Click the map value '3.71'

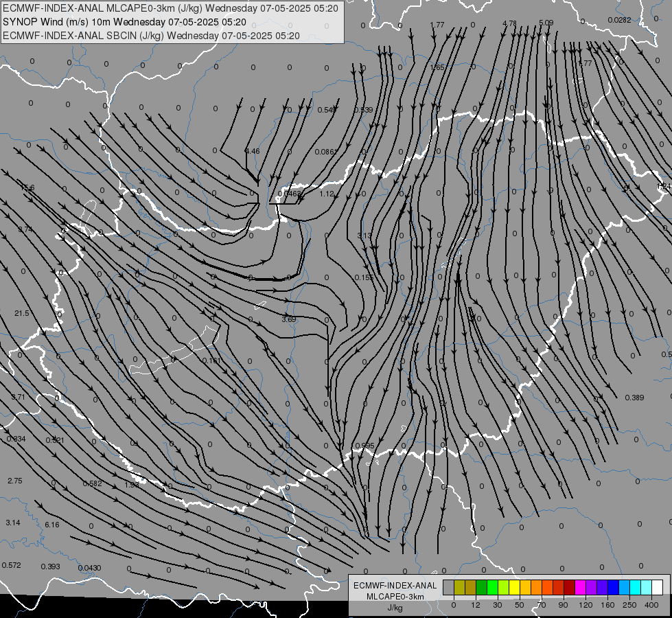point(18,397)
